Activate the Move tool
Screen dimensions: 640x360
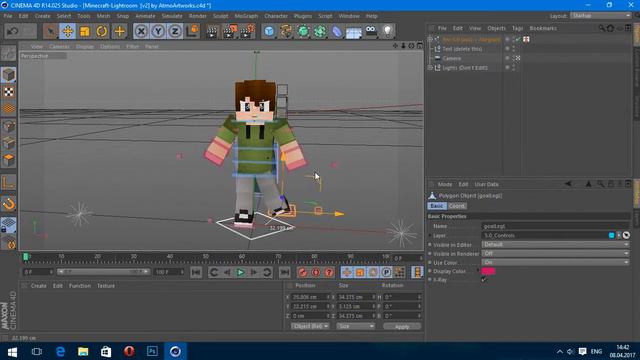coord(67,31)
